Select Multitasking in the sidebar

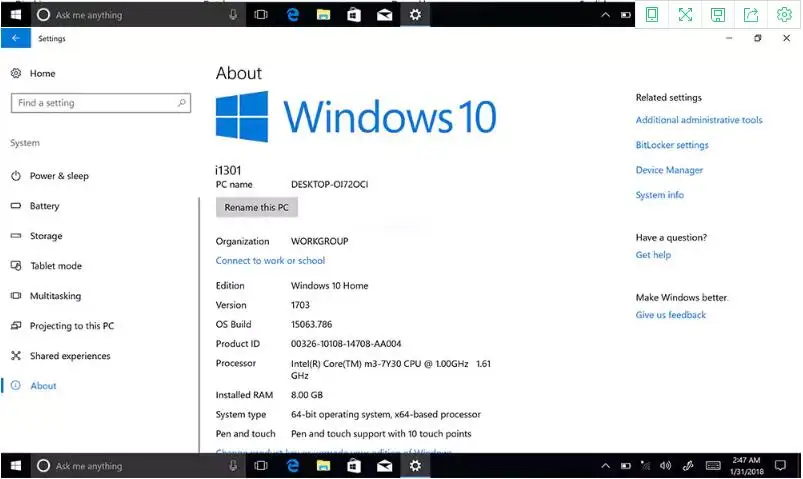click(55, 296)
